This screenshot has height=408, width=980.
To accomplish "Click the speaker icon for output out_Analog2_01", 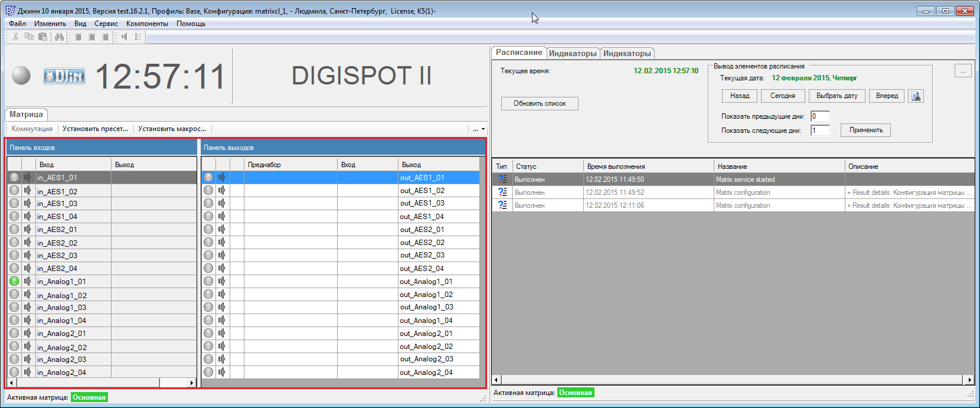I will pos(222,333).
